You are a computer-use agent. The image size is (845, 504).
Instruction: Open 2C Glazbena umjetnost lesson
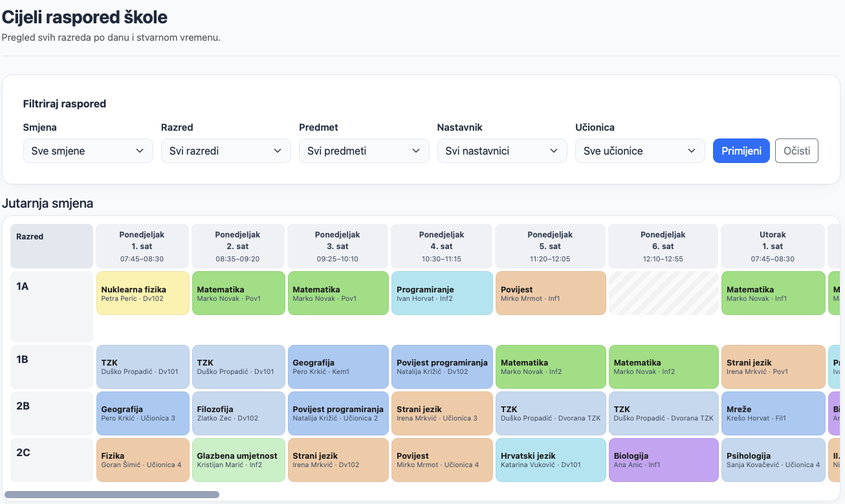tap(238, 460)
